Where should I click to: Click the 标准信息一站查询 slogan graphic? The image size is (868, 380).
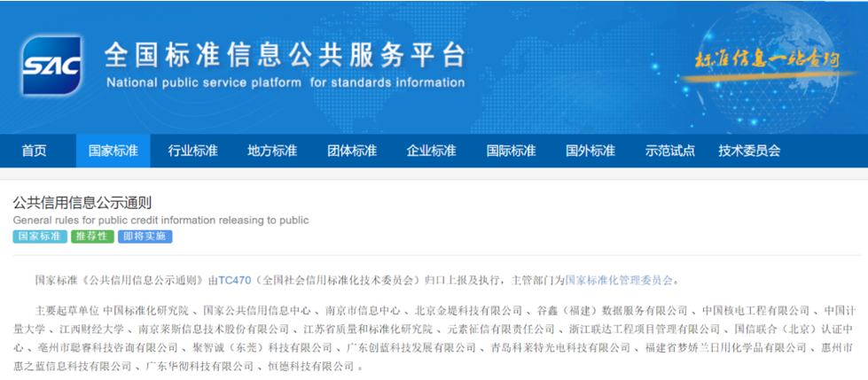click(767, 61)
